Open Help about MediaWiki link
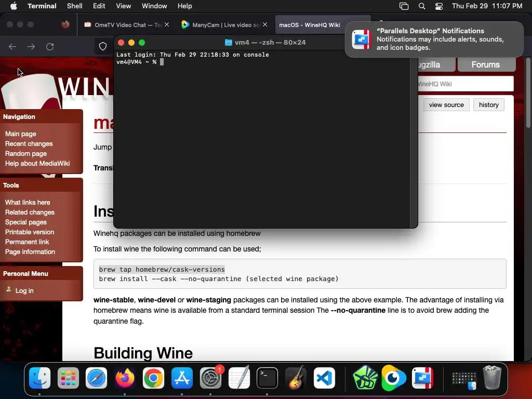This screenshot has width=532, height=399. coord(37,163)
